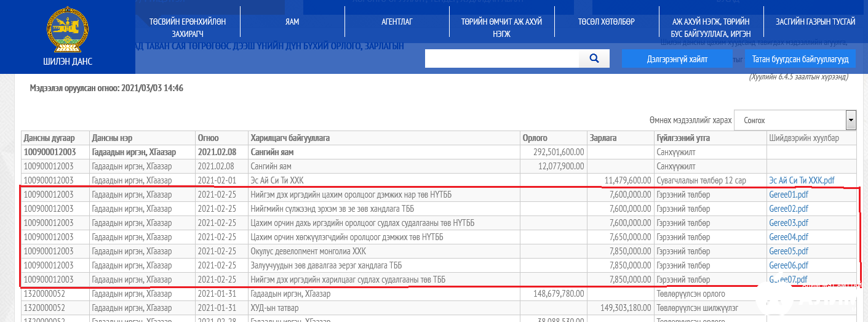Click inside the search text field
Screen dimensions: 868x322
pos(501,58)
